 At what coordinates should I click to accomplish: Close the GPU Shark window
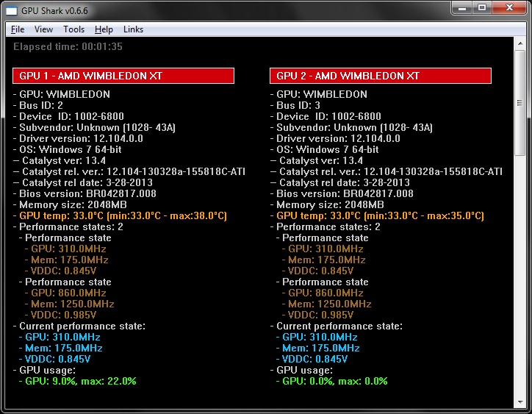pyautogui.click(x=509, y=8)
